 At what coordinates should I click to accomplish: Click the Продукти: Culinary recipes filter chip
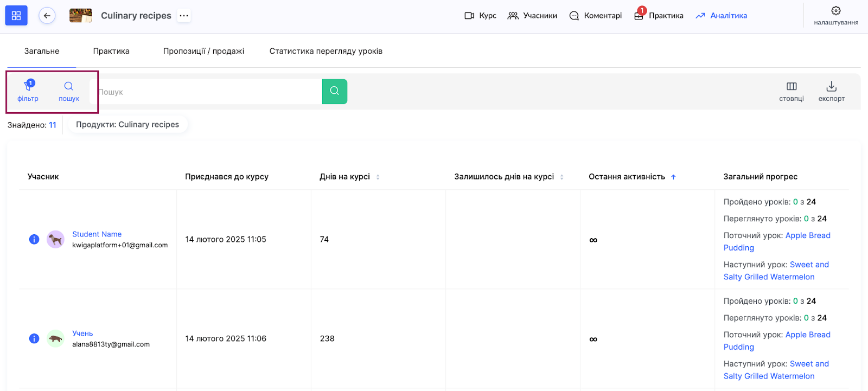[127, 125]
